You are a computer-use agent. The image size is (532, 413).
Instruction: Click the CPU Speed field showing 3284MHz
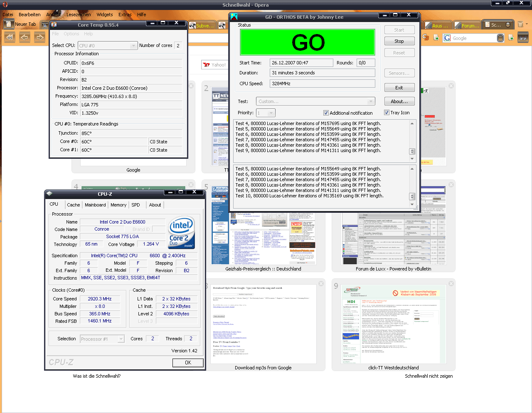[x=323, y=84]
